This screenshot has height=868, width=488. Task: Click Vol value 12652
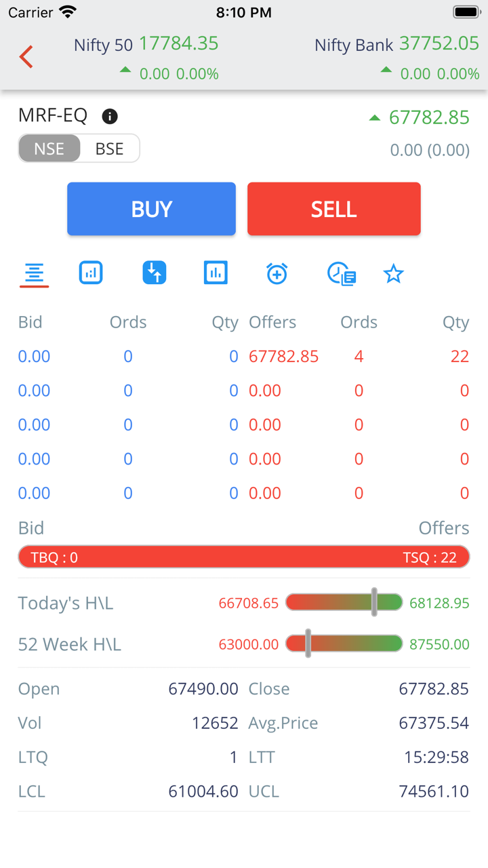click(x=215, y=723)
